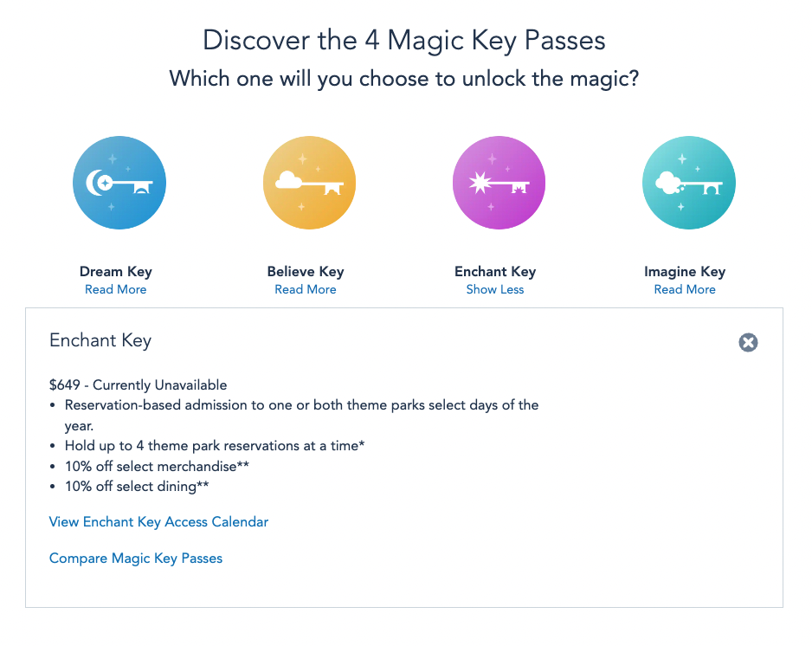Click the bold Enchant Key label above Show Less
812x646 pixels.
click(495, 272)
